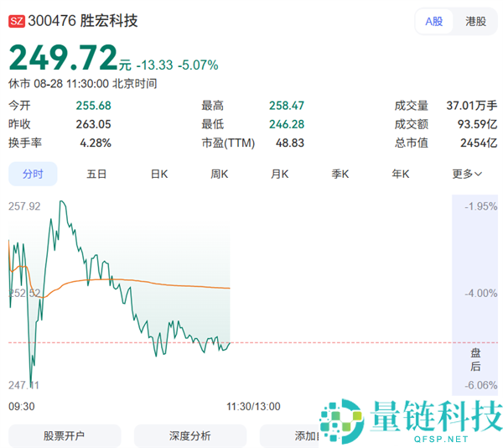The width and height of the screenshot is (503, 448).
Task: Select the 分时 chart tab
Action: pyautogui.click(x=33, y=174)
